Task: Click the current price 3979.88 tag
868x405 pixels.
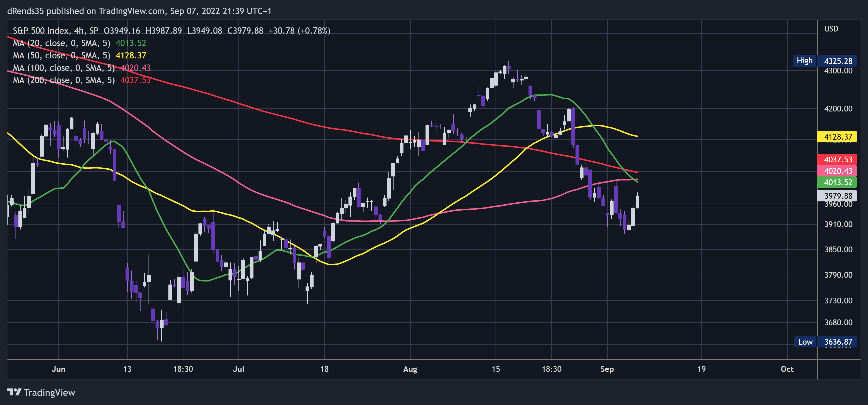Action: (x=837, y=195)
